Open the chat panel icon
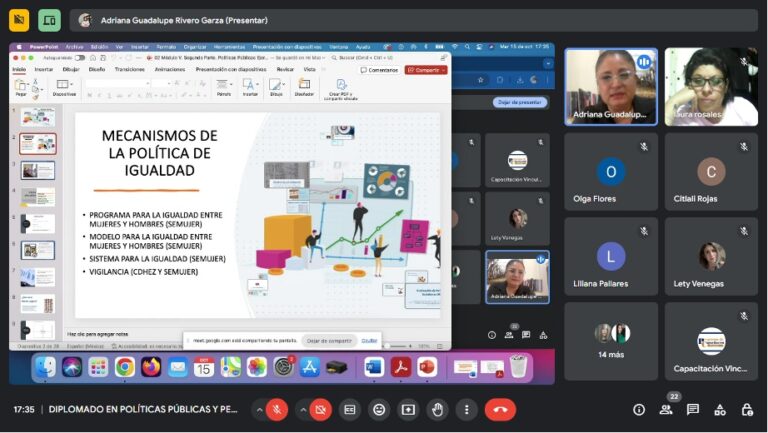Image resolution: width=768 pixels, height=433 pixels. pos(693,409)
